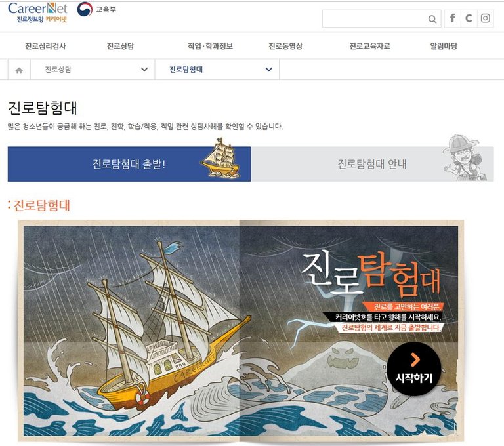Open the Instagram icon link

486,18
